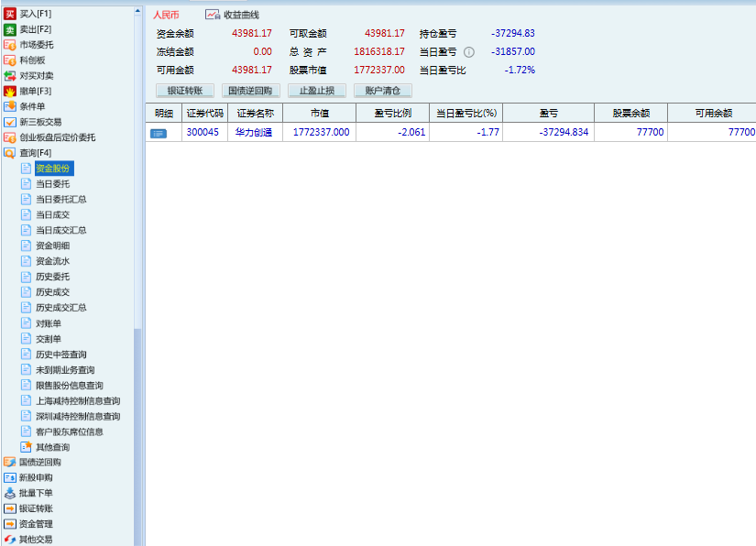This screenshot has height=546, width=756.
Task: Open the 新股申购 sidebar icon
Action: tap(10, 477)
